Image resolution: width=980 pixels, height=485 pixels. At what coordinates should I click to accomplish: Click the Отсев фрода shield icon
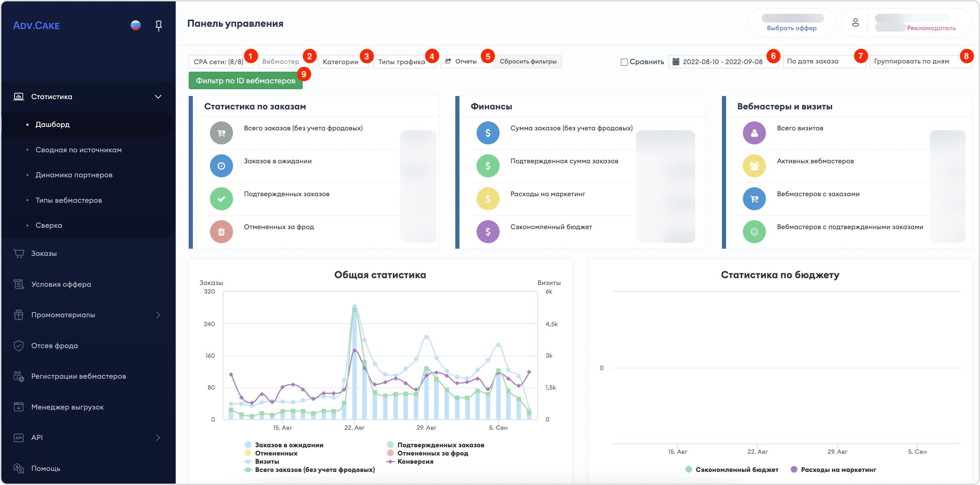19,345
